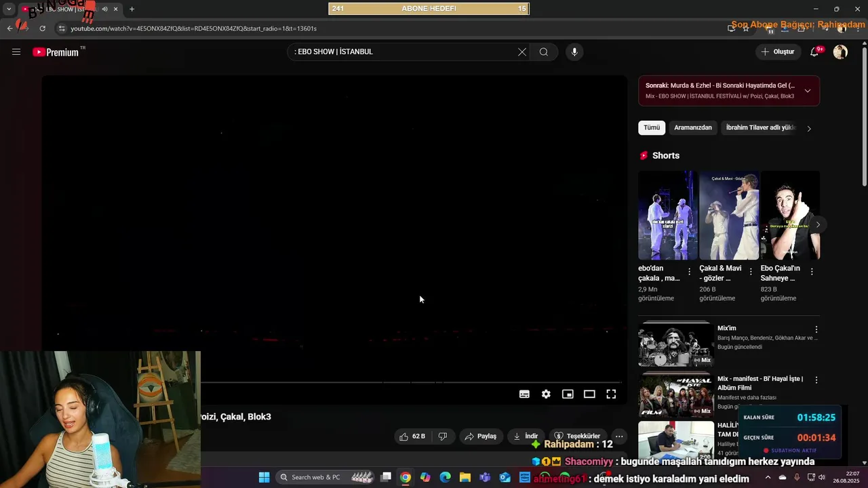Image resolution: width=868 pixels, height=488 pixels.
Task: Select the Aramanızdan filter chip
Action: click(693, 127)
